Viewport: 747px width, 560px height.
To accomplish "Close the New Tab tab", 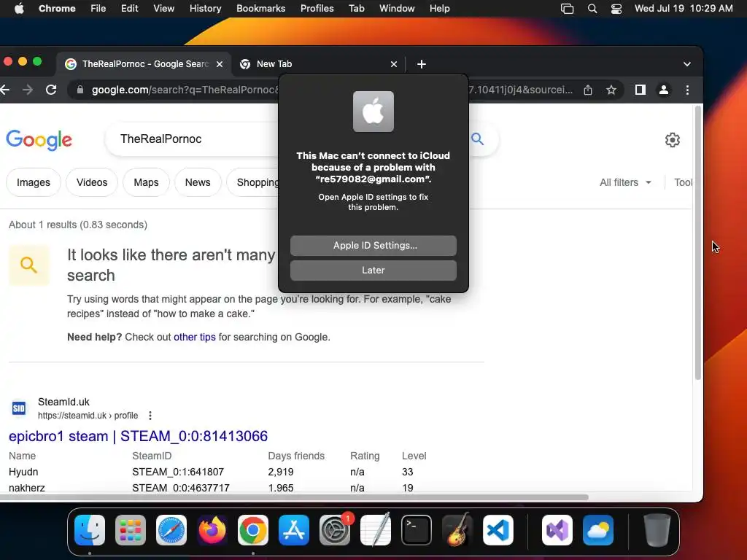I will [394, 64].
